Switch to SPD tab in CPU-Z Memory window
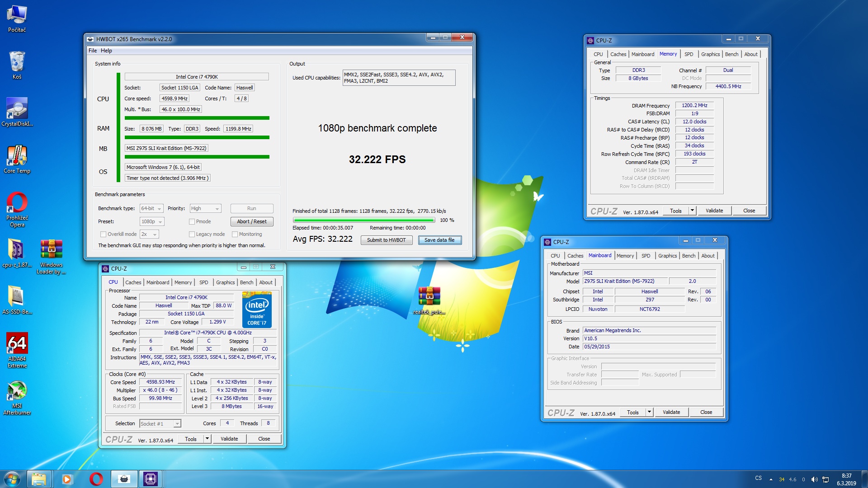This screenshot has height=488, width=868. point(689,54)
